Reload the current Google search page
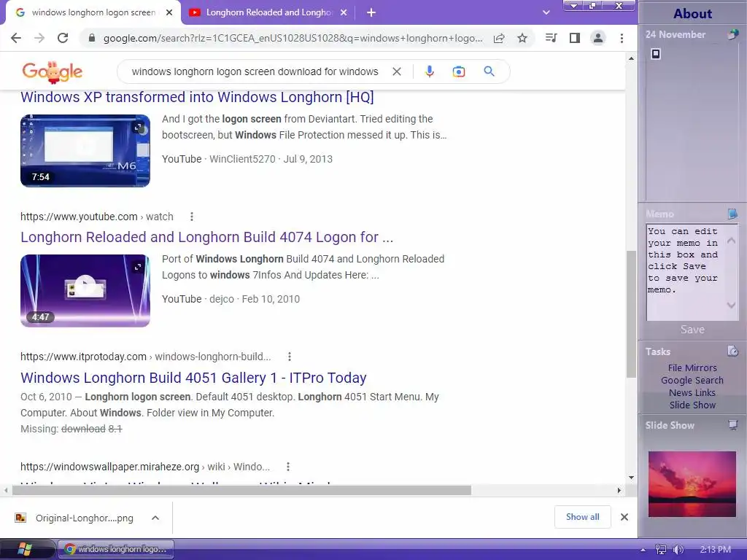This screenshot has height=560, width=747. tap(63, 38)
